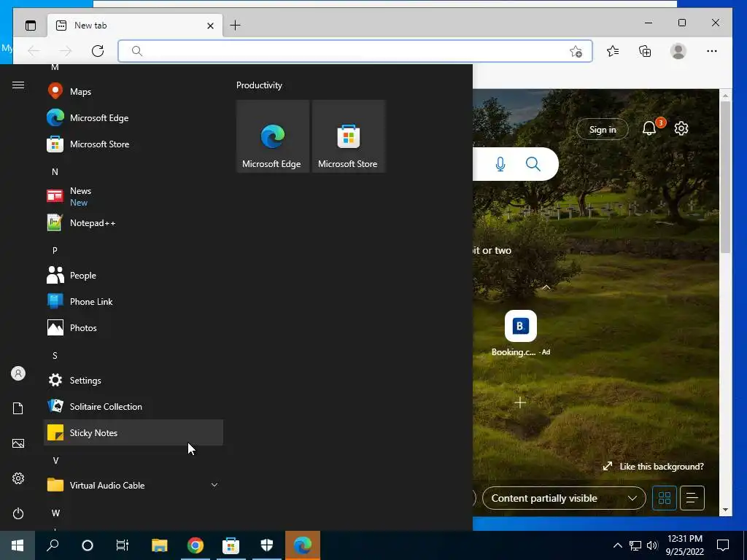This screenshot has width=747, height=560.
Task: Open Microsoft Store in the app list
Action: click(x=133, y=144)
